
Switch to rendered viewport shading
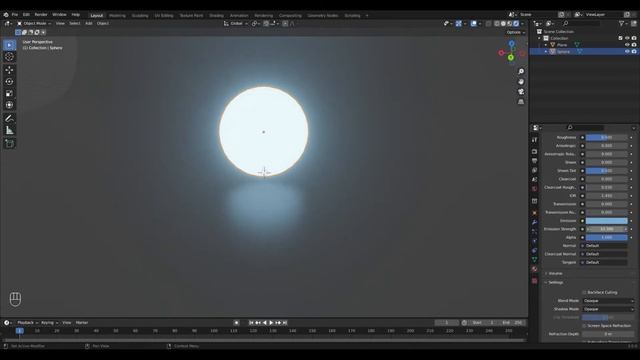(516, 24)
